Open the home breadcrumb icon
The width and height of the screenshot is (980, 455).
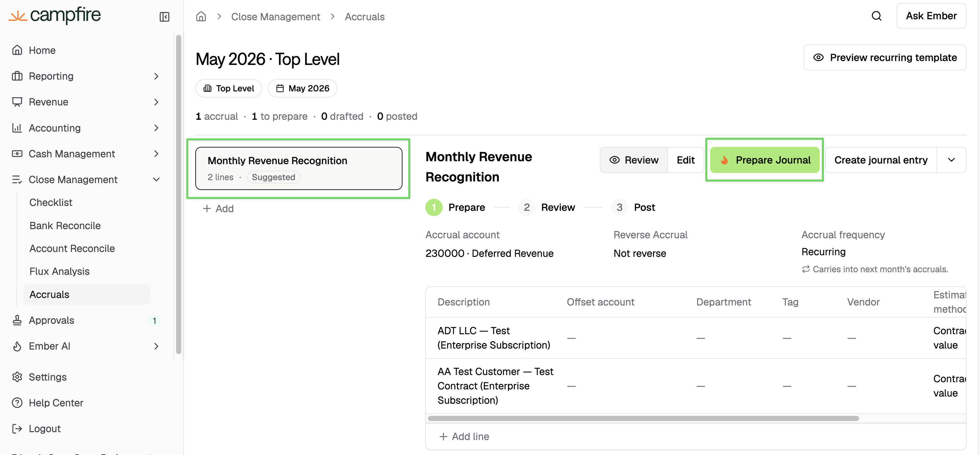[201, 16]
